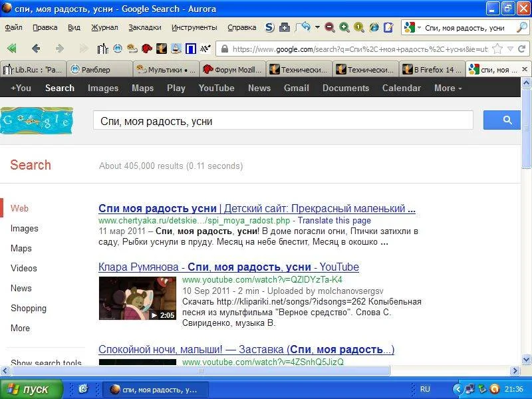Click the 2:05 video thumbnail

click(x=138, y=298)
